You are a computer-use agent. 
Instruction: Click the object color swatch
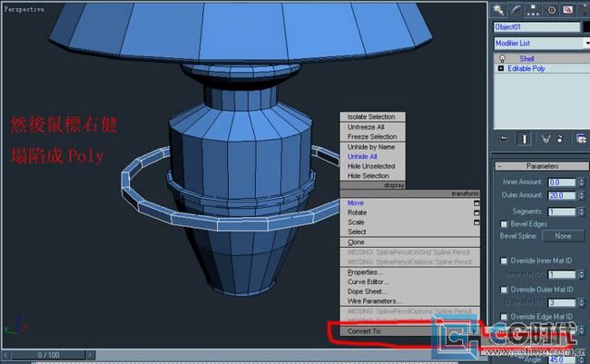tap(586, 27)
